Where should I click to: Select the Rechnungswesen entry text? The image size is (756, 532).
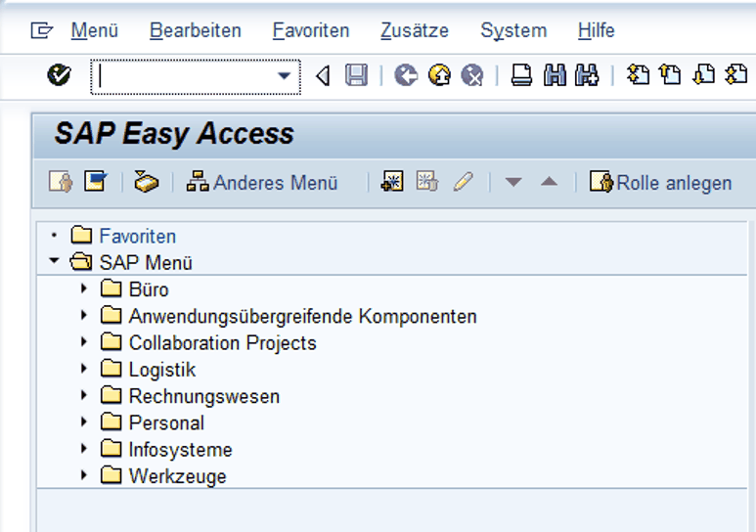[x=204, y=396]
